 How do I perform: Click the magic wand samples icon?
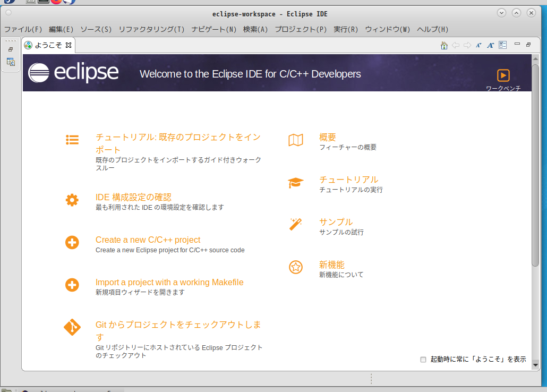tap(295, 225)
